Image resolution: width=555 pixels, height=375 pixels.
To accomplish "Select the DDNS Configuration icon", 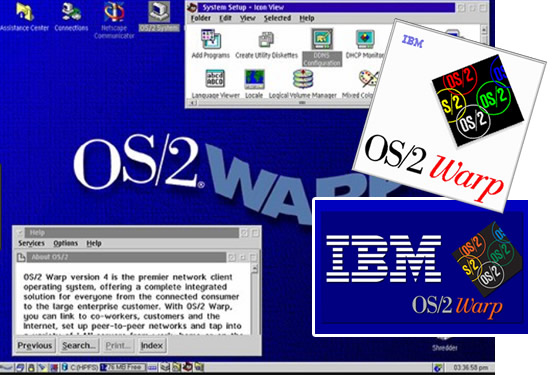I will pyautogui.click(x=322, y=47).
